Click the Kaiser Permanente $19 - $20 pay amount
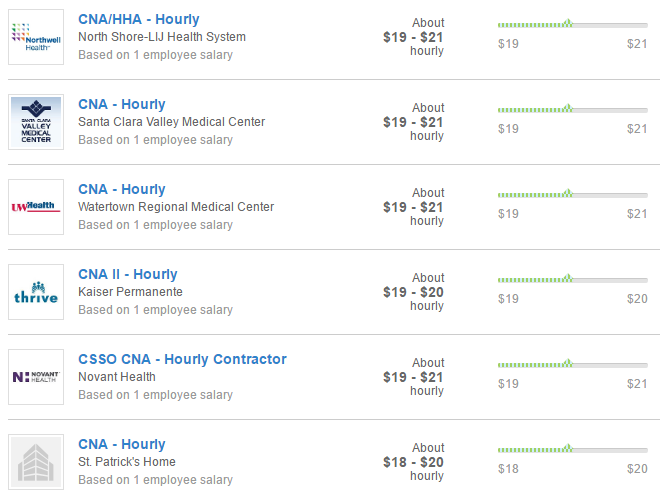The image size is (660, 500). coord(413,292)
